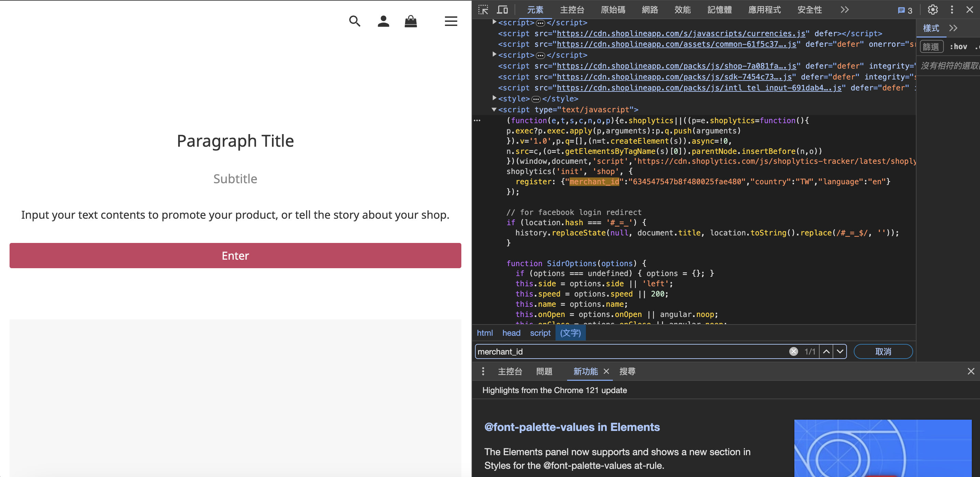
Task: Activate the DevTools element inspector icon
Action: [x=483, y=10]
